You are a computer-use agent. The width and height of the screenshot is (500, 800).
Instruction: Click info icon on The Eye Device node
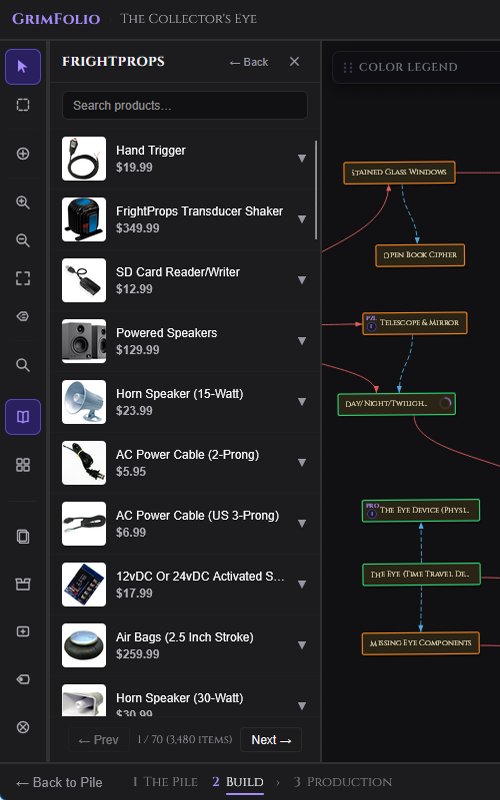(x=371, y=513)
